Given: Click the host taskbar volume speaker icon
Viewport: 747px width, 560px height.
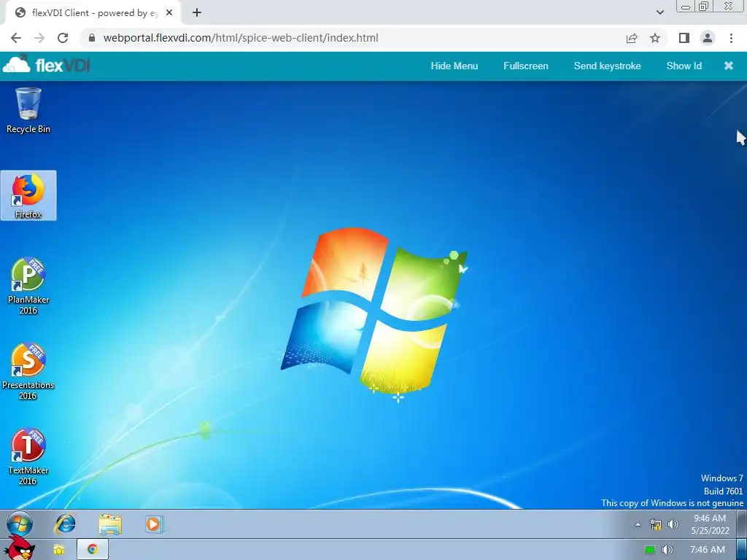Looking at the screenshot, I should (x=667, y=550).
